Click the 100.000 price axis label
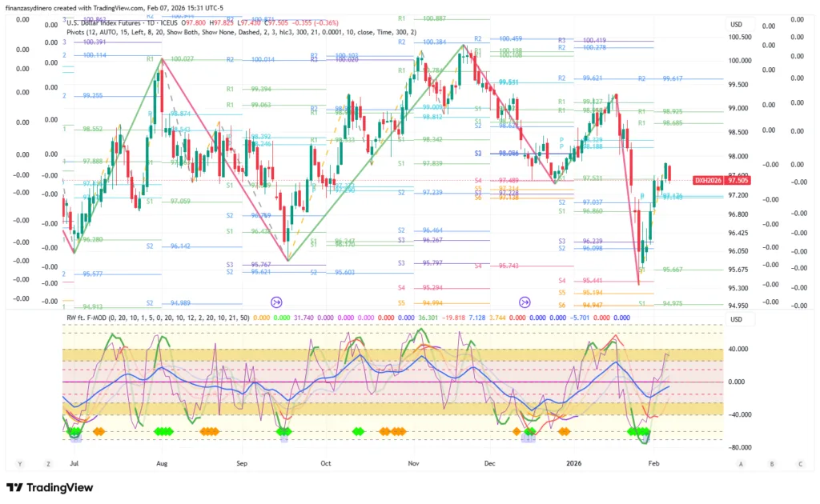Image resolution: width=820 pixels, height=504 pixels. pos(739,61)
